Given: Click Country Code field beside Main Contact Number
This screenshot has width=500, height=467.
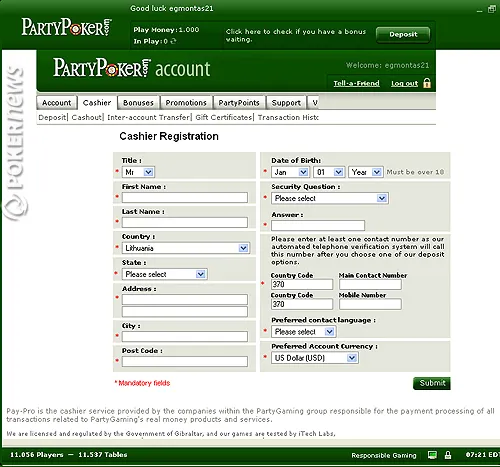Looking at the screenshot, I should (x=302, y=284).
